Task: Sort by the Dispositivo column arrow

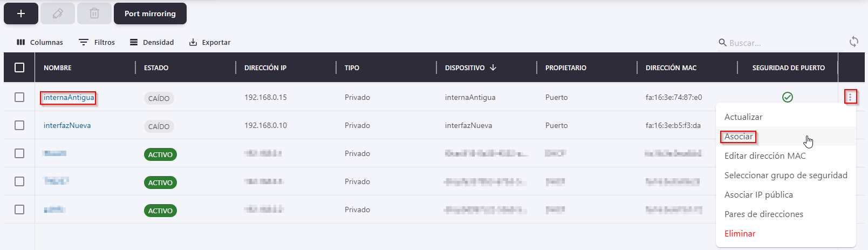Action: [x=493, y=67]
